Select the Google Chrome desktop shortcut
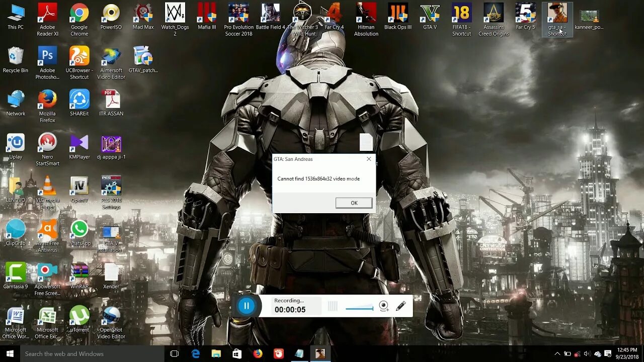The height and width of the screenshot is (362, 644). (79, 20)
